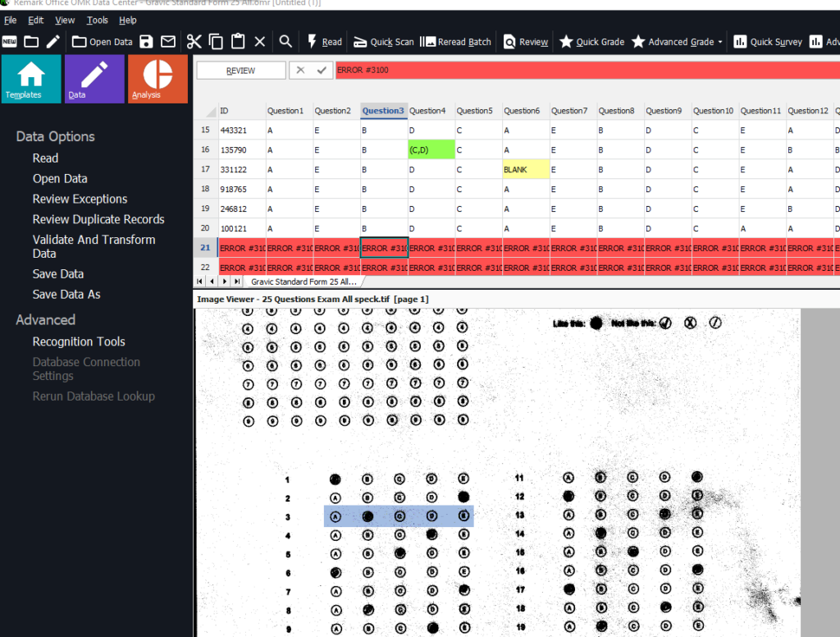Viewport: 840px width, 637px height.
Task: Open the Tools menu
Action: click(x=97, y=21)
